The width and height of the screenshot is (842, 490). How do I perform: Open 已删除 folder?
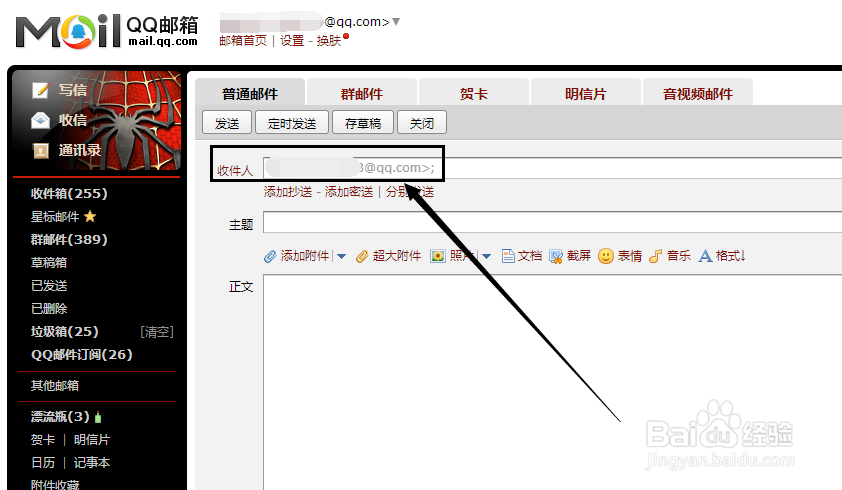click(x=49, y=309)
